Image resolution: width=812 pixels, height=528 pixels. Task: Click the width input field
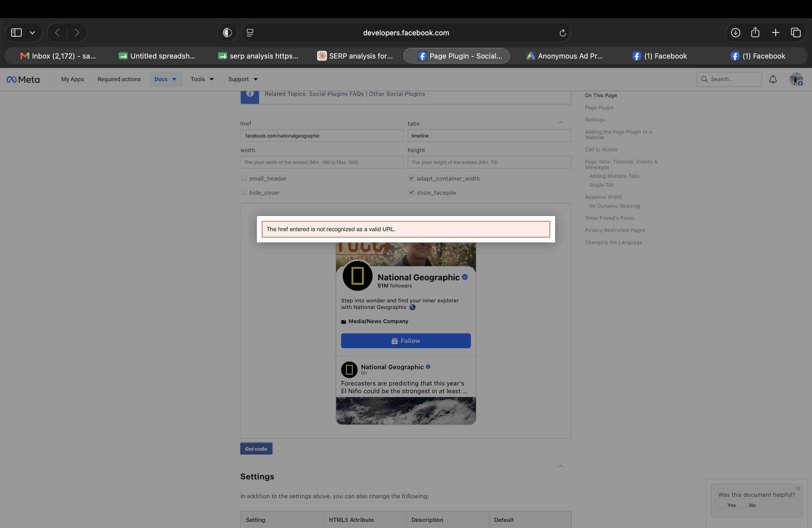click(x=322, y=162)
